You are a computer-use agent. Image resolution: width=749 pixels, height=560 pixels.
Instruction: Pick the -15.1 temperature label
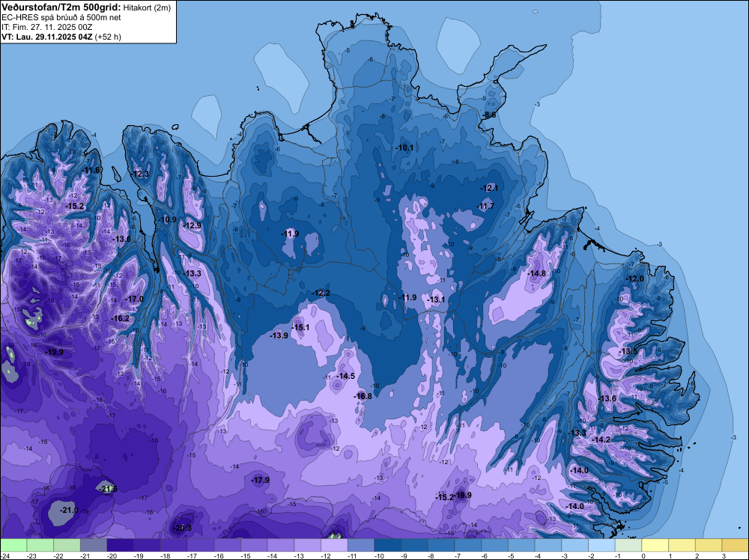pos(300,327)
